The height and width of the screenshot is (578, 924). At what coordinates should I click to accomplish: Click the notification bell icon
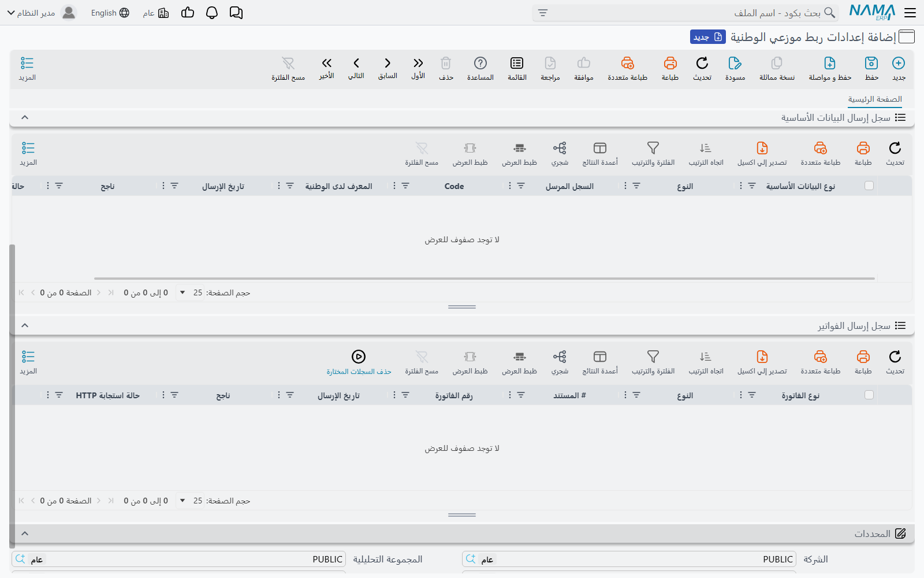coord(212,13)
